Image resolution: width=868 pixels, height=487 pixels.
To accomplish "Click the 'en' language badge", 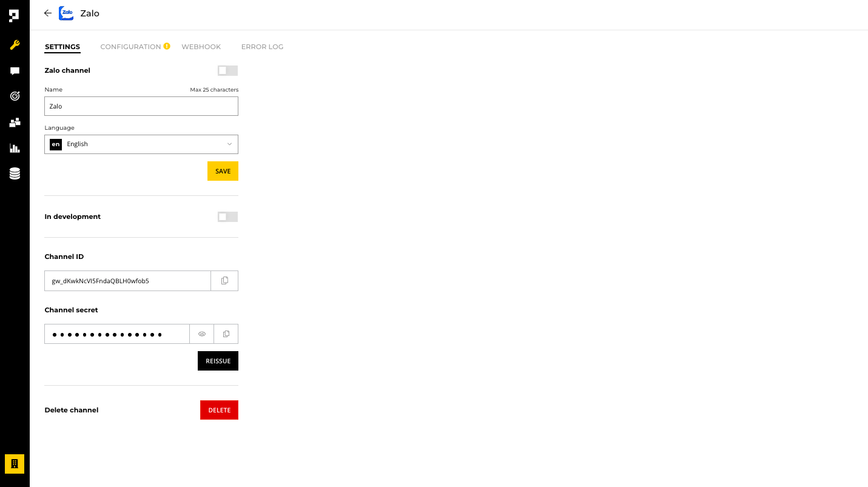I will [56, 144].
